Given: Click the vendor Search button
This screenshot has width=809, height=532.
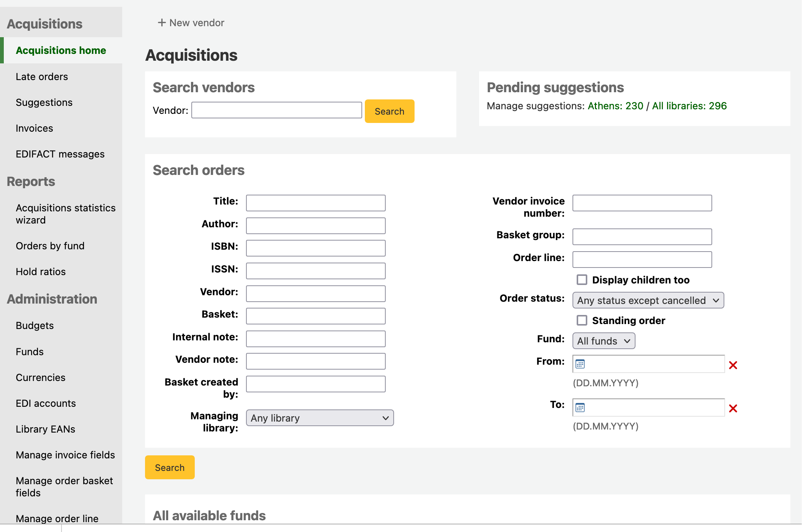Looking at the screenshot, I should pyautogui.click(x=389, y=111).
